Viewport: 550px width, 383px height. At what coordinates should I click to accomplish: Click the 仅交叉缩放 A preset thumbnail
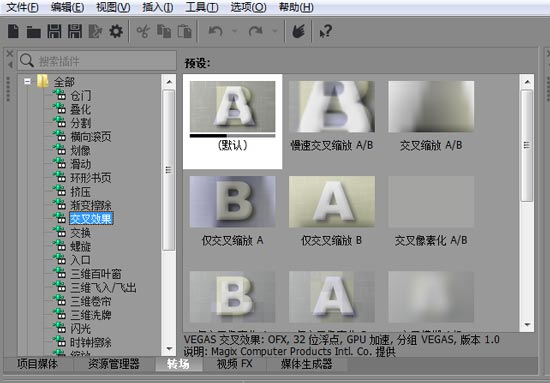233,202
